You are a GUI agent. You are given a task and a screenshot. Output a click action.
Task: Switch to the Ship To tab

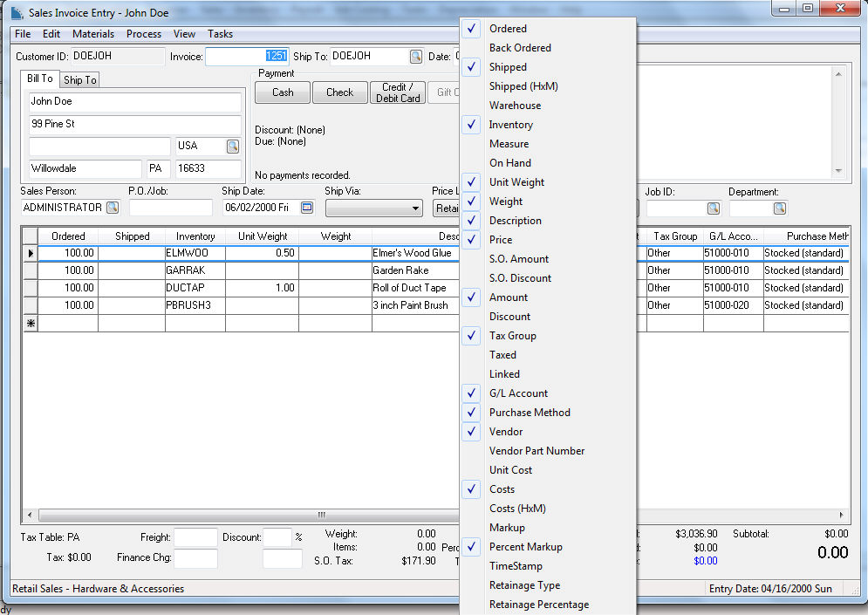tap(80, 80)
